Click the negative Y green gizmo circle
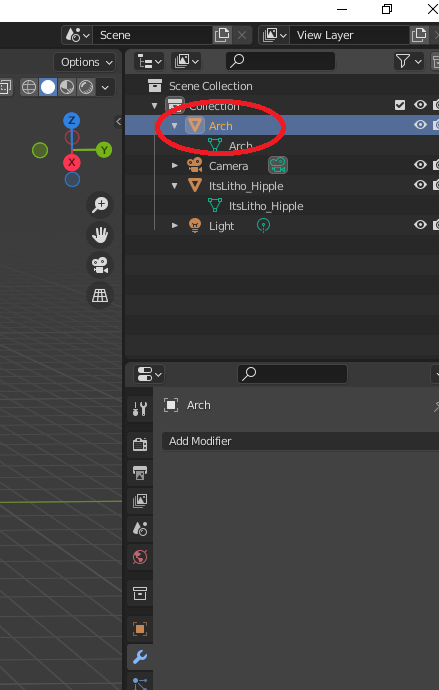The width and height of the screenshot is (439, 690). [40, 150]
